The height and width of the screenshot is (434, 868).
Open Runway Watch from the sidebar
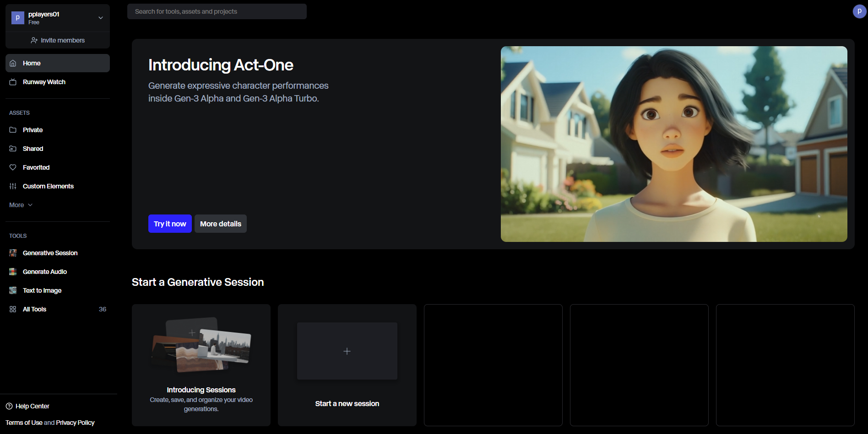[x=58, y=82]
